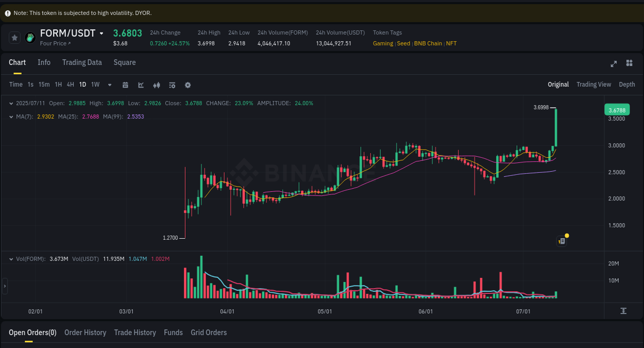Collapse the OHLC info row on the chart
Screen dimensions: 644x348
11,103
